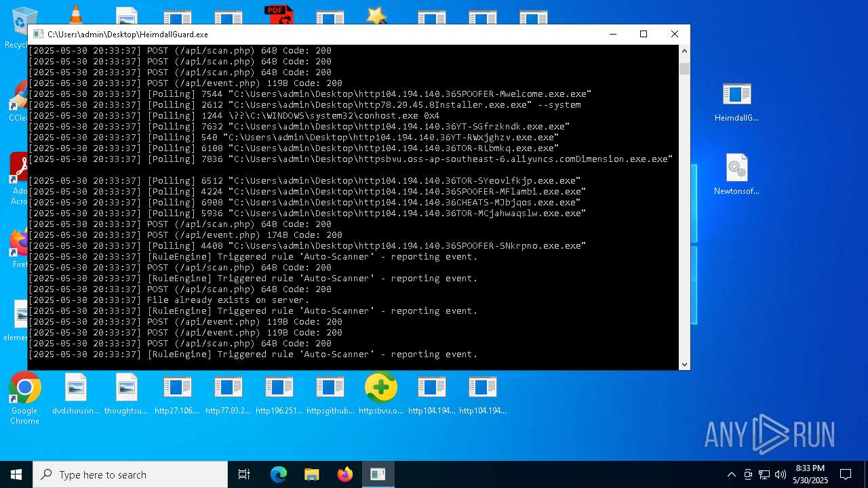Open the volume control in system tray

click(781, 474)
